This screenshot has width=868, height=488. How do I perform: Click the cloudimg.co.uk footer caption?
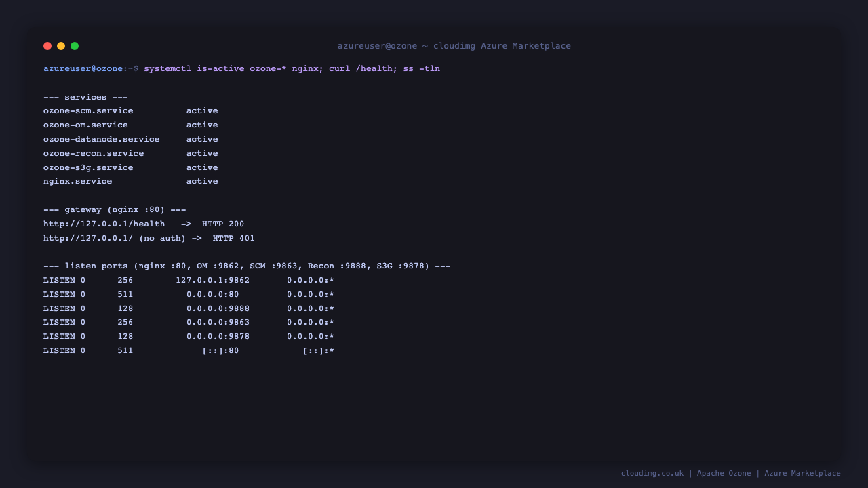pos(731,474)
